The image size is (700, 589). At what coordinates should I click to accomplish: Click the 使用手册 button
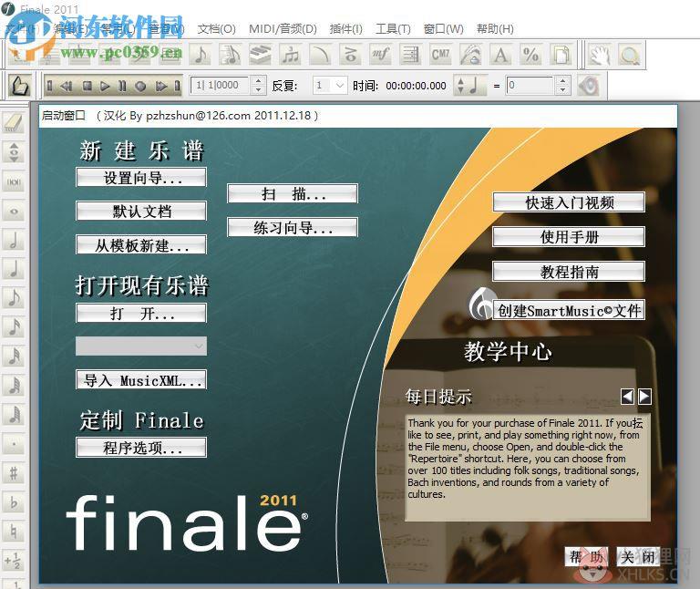569,237
